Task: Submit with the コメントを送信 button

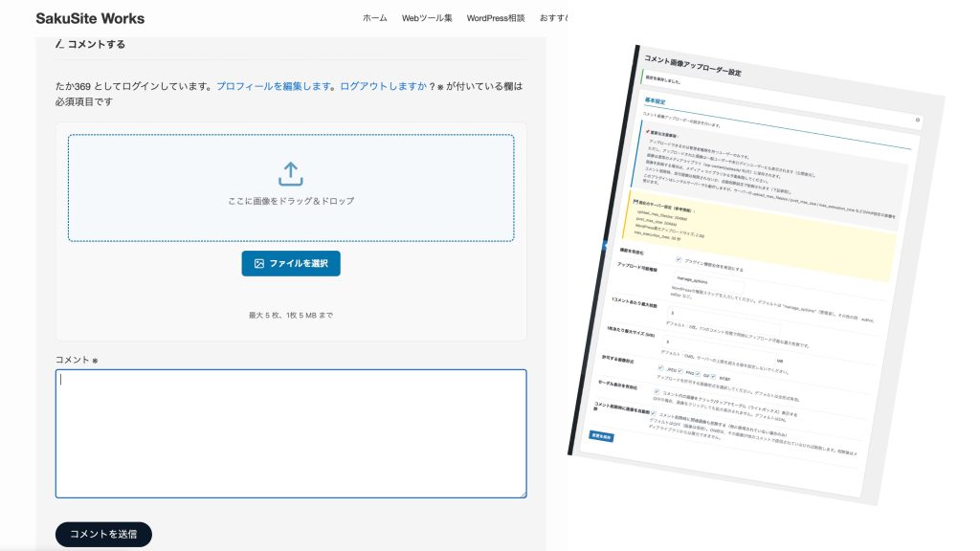Action: (x=103, y=534)
